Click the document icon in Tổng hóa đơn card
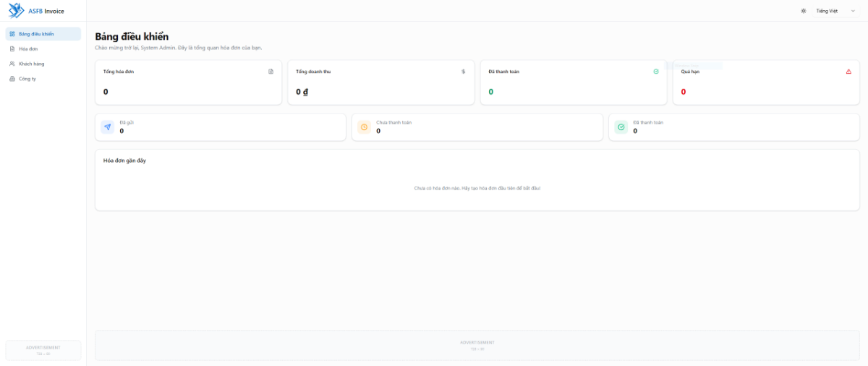Image resolution: width=868 pixels, height=366 pixels. 271,72
